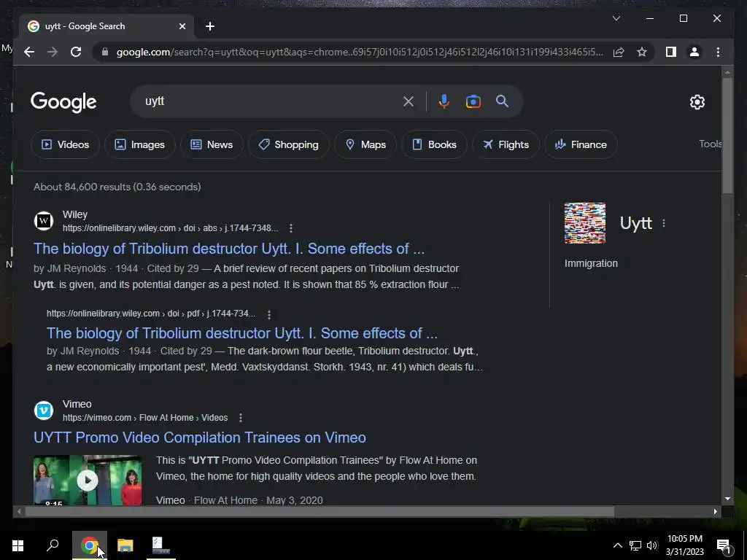
Task: Click the 'Immigration' label in panel
Action: (591, 263)
